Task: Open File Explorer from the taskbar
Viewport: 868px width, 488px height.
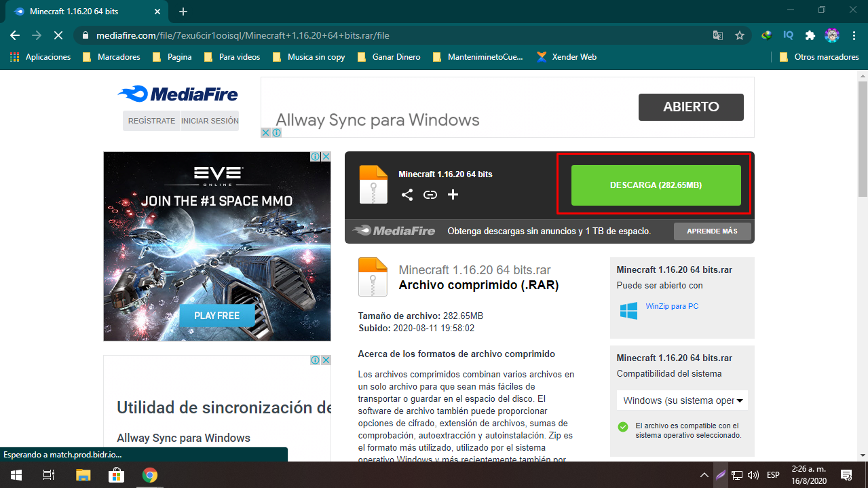Action: (83, 474)
